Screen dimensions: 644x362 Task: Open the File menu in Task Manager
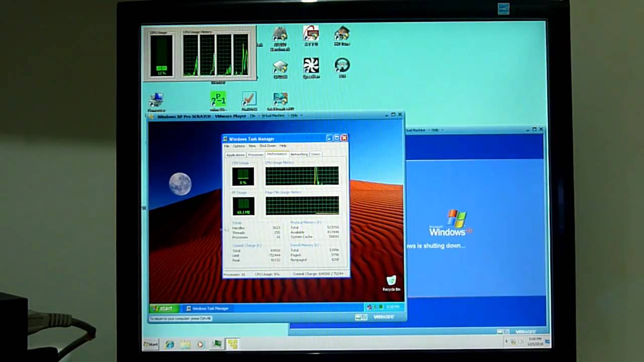pos(227,146)
